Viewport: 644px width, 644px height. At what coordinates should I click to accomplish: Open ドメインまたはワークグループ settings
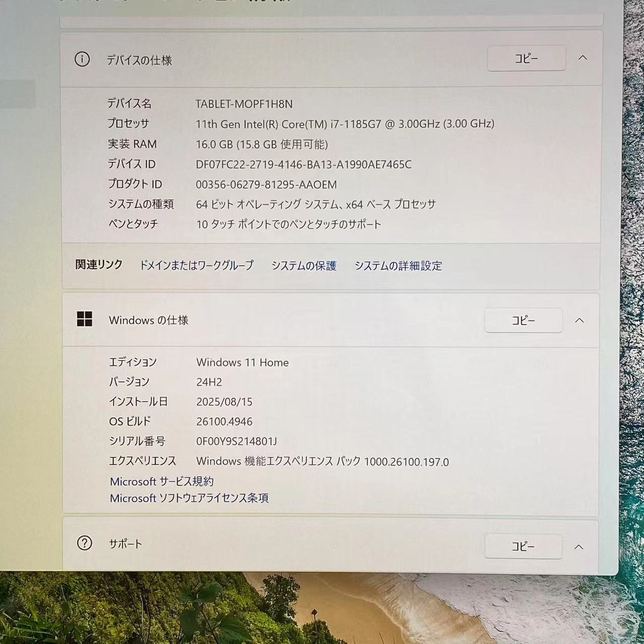tap(197, 265)
